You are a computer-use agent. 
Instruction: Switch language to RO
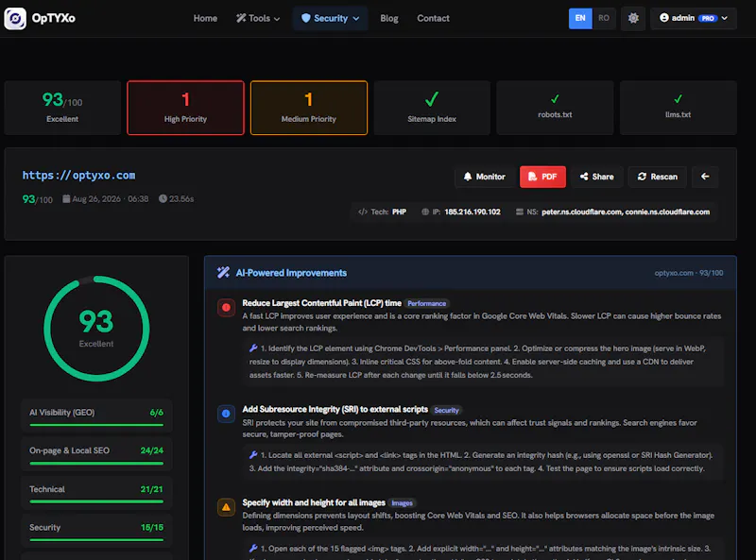(x=604, y=18)
